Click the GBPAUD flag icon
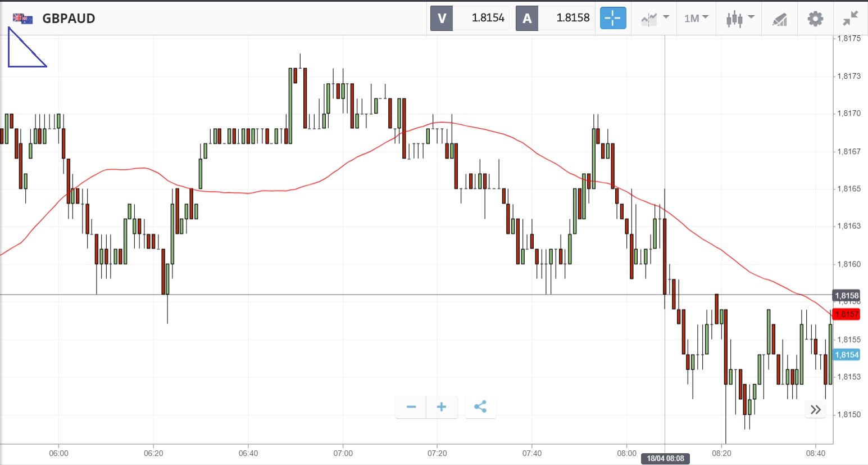868x465 pixels. (22, 19)
